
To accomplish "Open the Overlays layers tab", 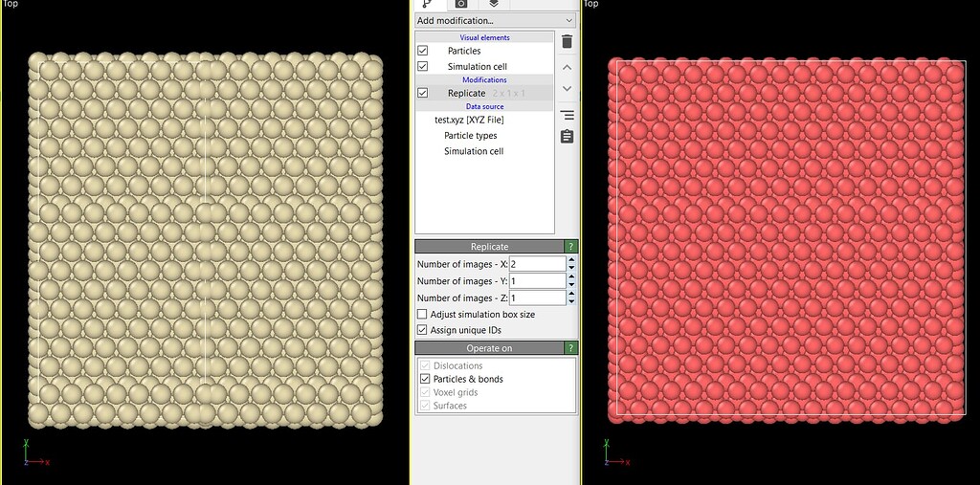I will coord(494,4).
